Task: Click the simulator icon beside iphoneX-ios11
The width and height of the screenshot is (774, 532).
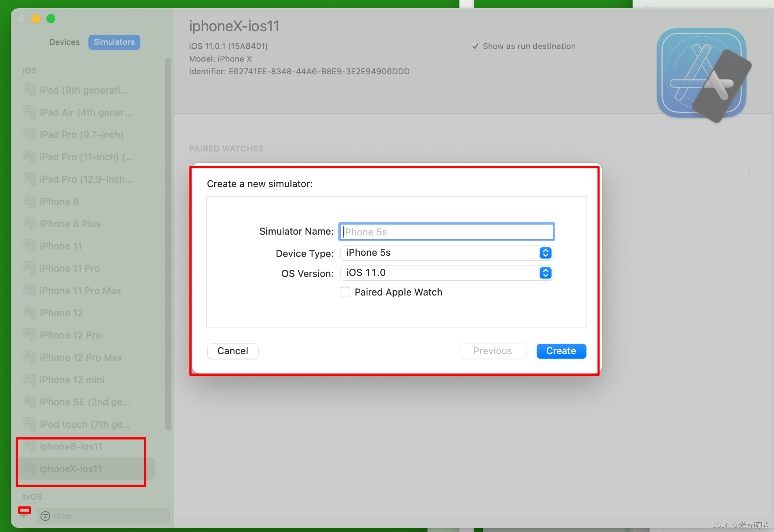Action: (29, 469)
